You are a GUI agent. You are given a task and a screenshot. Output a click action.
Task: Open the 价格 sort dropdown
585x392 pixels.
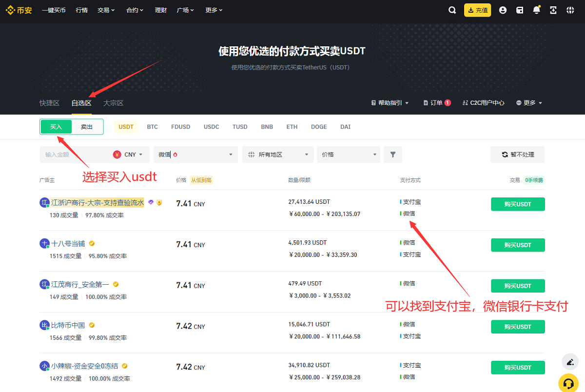pos(349,155)
